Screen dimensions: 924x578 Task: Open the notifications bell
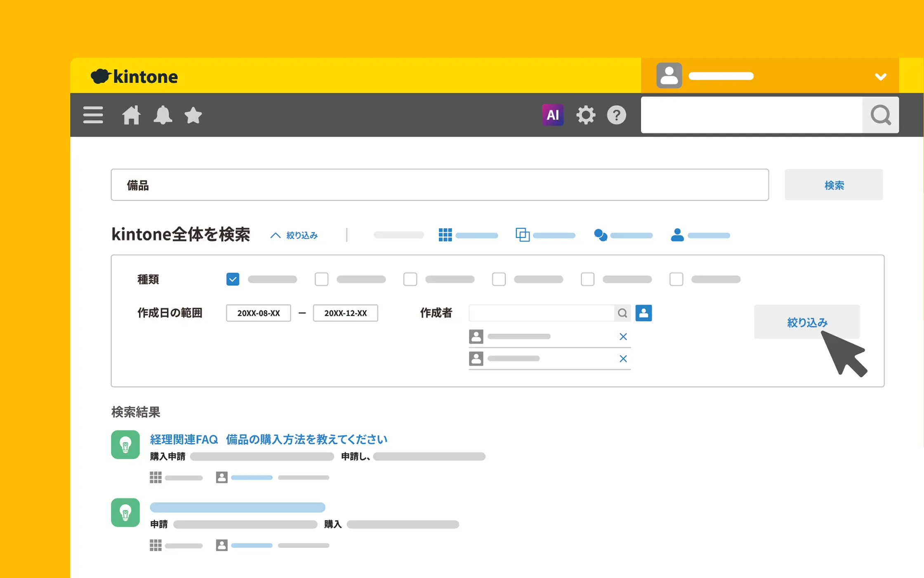click(x=163, y=115)
